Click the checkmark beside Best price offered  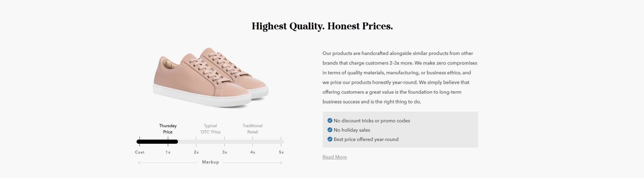coord(330,139)
